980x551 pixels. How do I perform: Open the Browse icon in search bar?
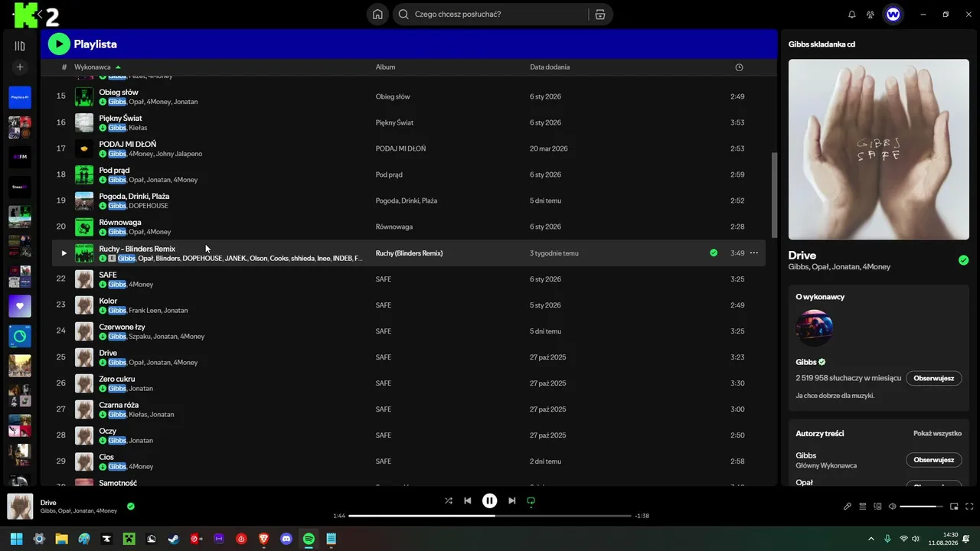pos(600,15)
